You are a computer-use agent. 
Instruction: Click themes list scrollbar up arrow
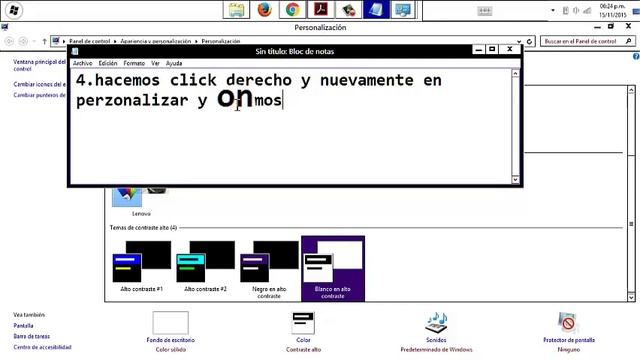[x=631, y=90]
